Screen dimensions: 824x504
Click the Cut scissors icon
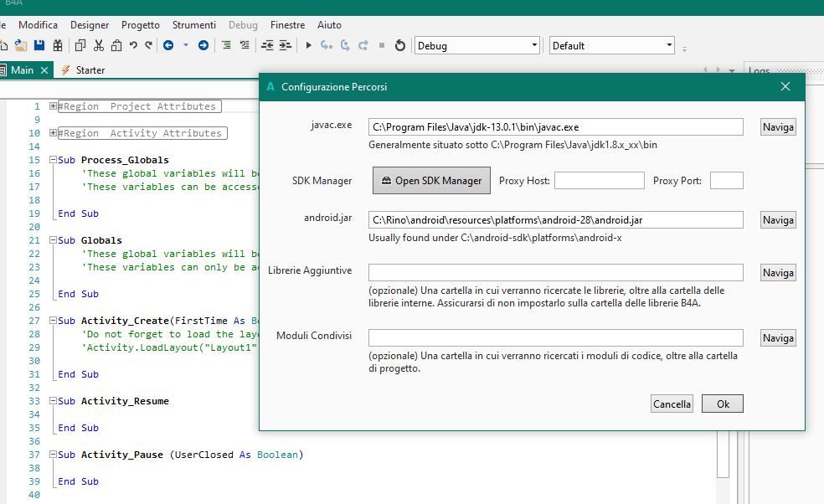pyautogui.click(x=99, y=45)
